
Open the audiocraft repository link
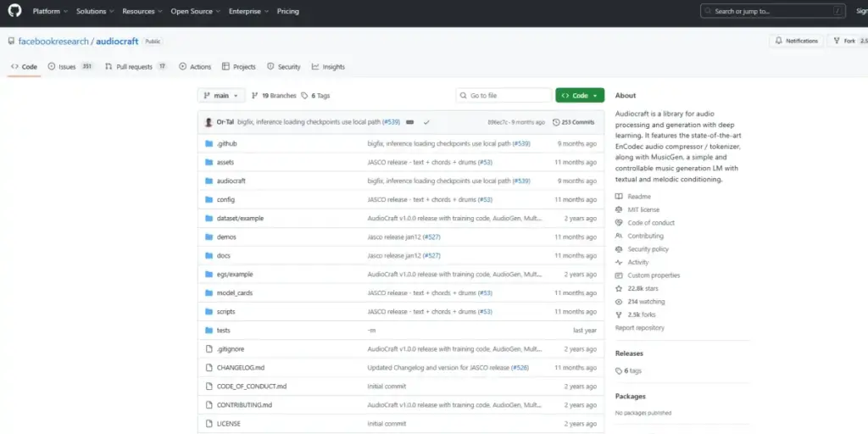(x=117, y=41)
